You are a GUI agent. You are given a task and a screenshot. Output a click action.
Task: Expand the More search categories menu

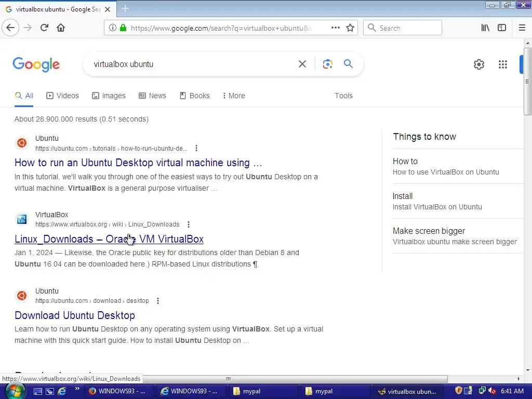click(x=234, y=96)
